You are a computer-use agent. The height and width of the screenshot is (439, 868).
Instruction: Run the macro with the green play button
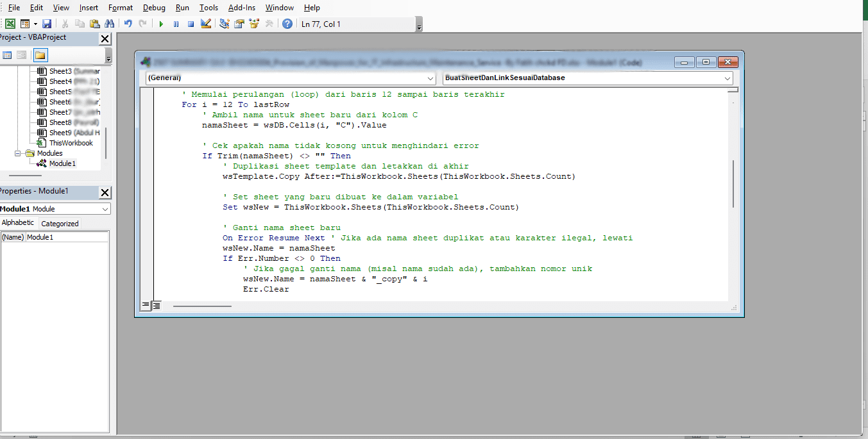point(162,24)
